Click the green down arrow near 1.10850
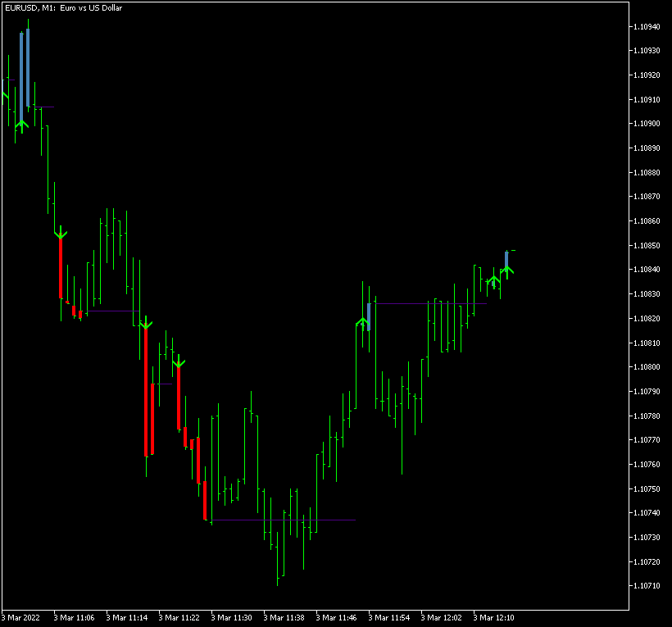The height and width of the screenshot is (627, 672). tap(60, 234)
